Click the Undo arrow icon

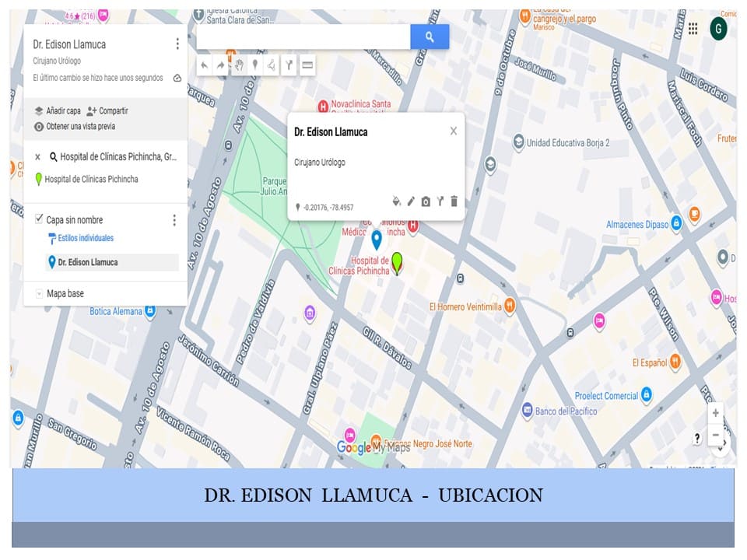[x=203, y=65]
